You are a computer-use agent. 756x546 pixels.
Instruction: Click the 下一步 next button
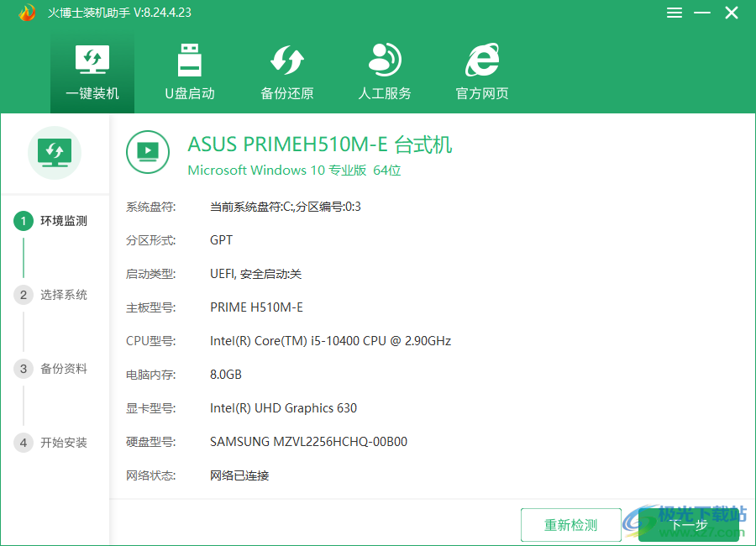coord(688,525)
